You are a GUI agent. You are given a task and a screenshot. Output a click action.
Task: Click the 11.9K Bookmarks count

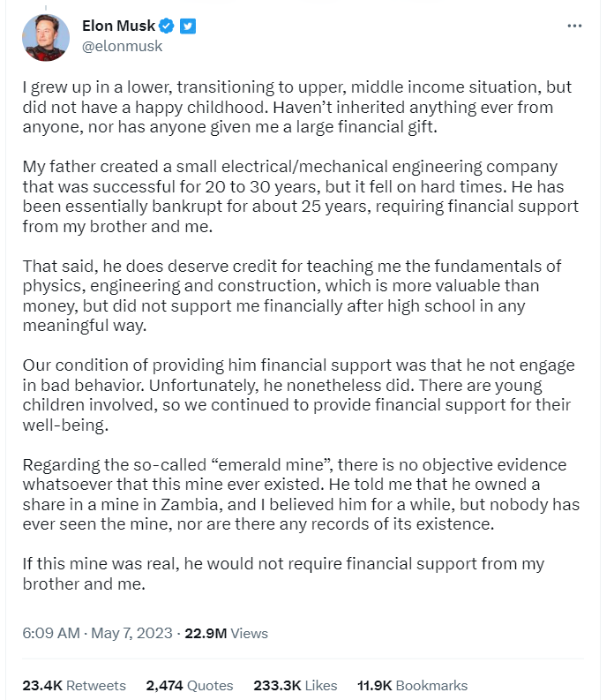pyautogui.click(x=412, y=685)
